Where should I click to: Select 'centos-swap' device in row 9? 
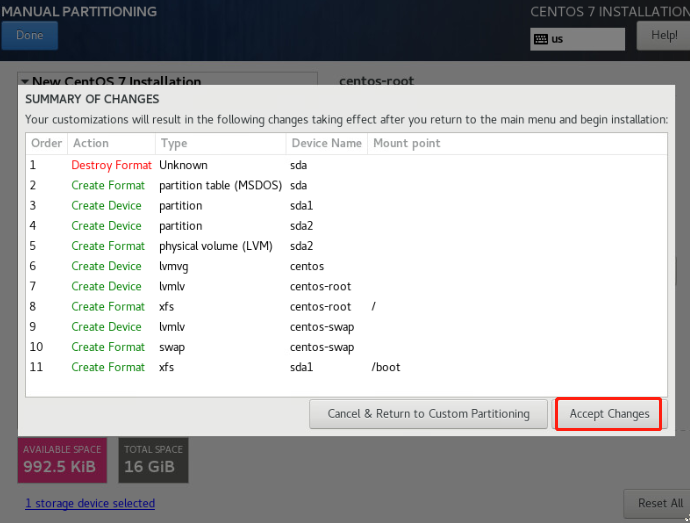pos(322,327)
